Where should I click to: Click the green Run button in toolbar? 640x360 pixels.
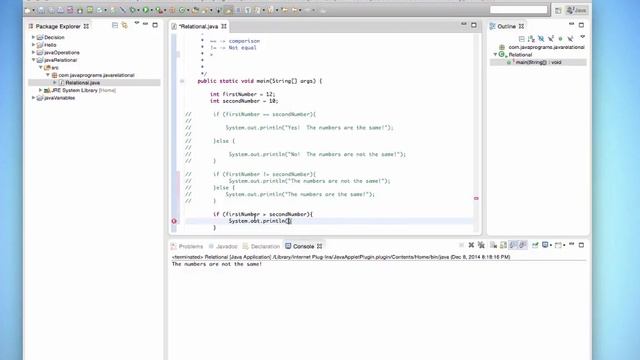tap(145, 10)
